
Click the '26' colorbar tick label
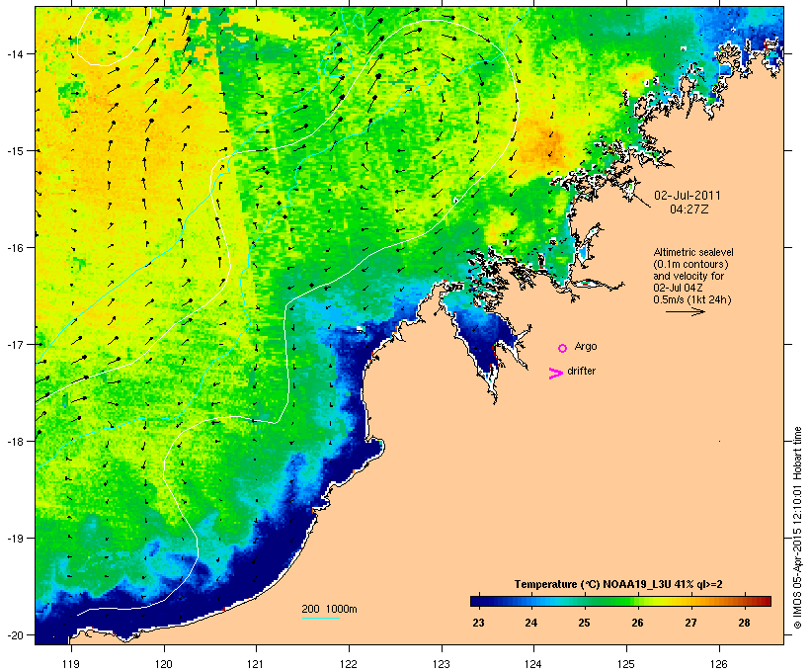(x=637, y=623)
